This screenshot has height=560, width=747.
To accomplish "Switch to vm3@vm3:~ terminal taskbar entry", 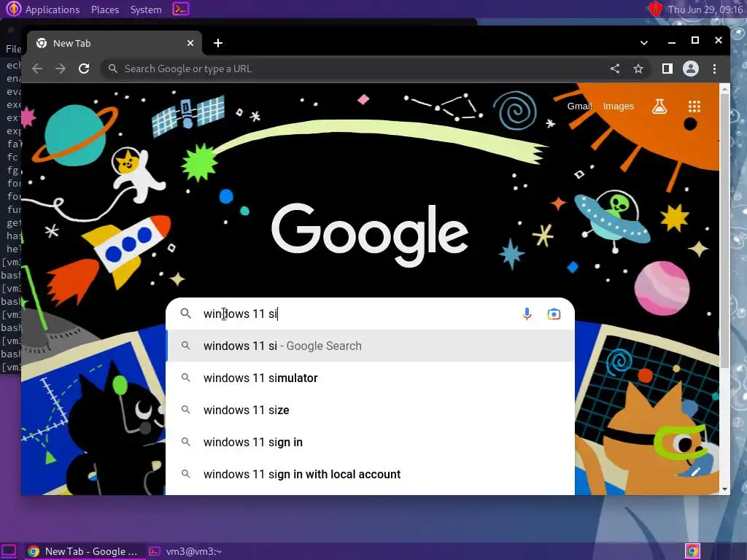I will click(185, 551).
